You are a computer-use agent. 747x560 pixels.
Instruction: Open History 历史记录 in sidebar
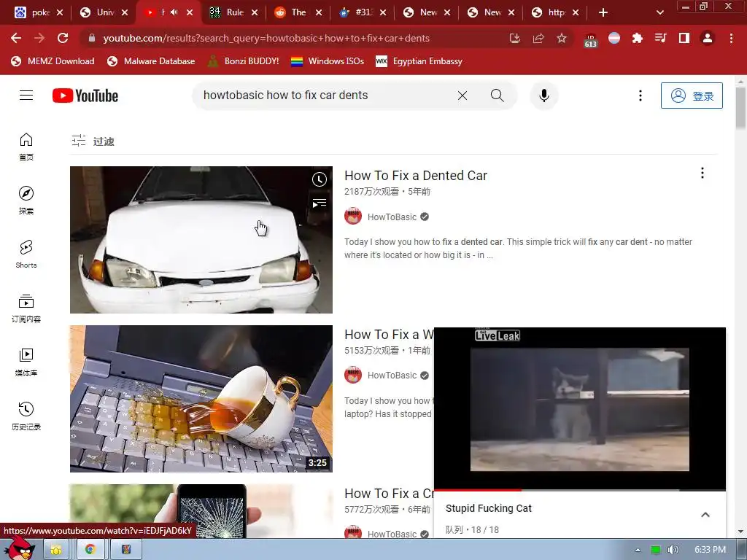(26, 416)
